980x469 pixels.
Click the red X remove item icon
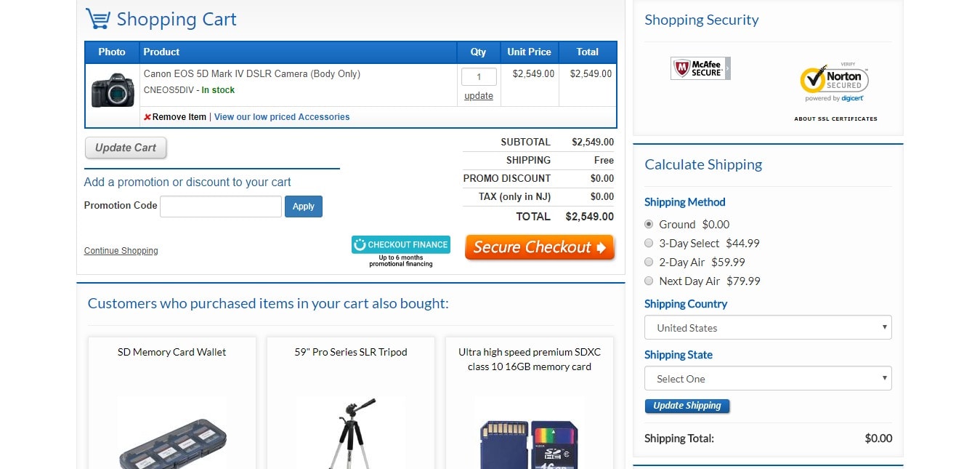point(147,117)
